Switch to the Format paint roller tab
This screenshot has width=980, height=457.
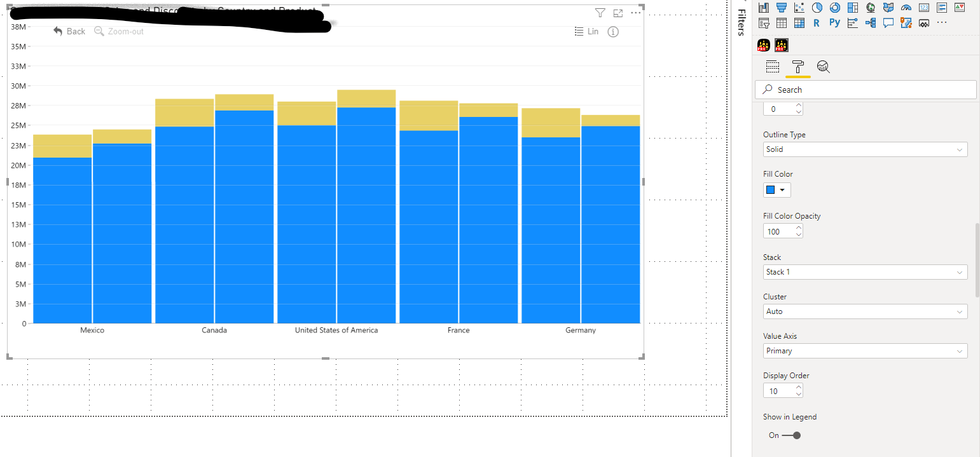point(797,67)
